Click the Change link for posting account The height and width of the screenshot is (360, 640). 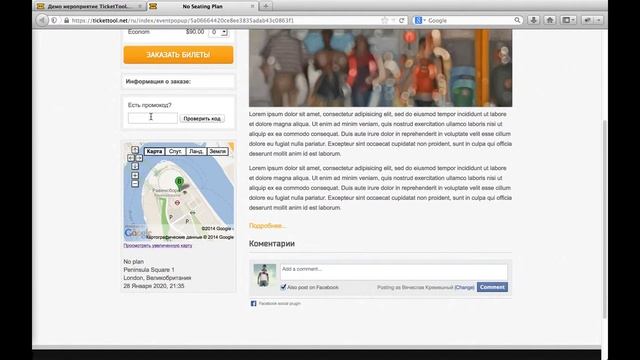click(464, 287)
